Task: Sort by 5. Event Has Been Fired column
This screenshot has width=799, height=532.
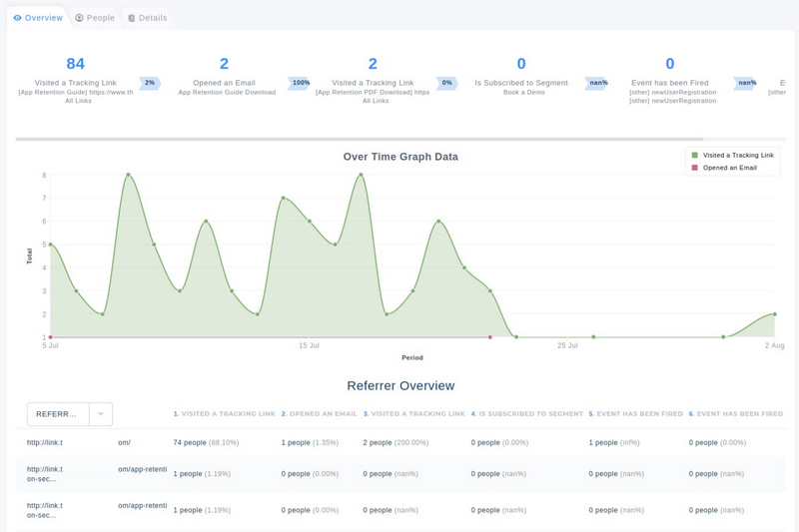Action: click(x=635, y=414)
